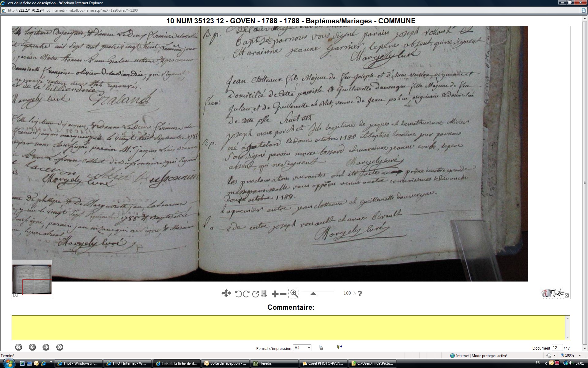
Task: Reset image orientation with circular arrow
Action: coord(255,294)
